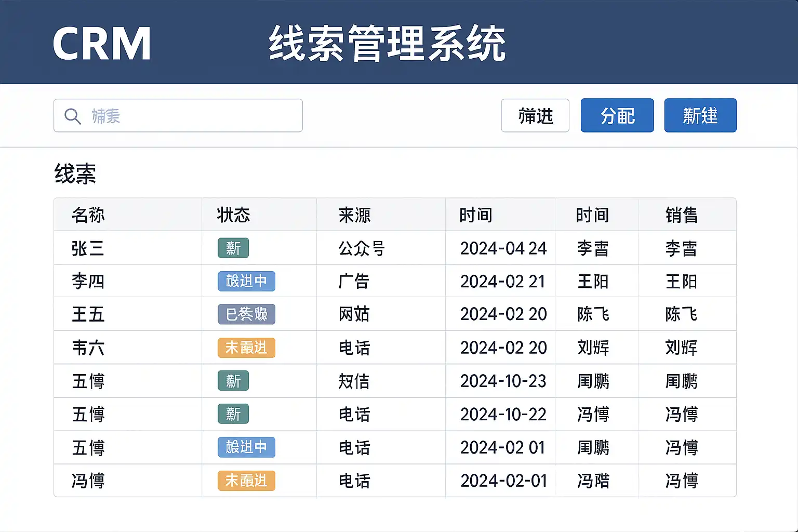Open the lead named 张三

[x=88, y=248]
